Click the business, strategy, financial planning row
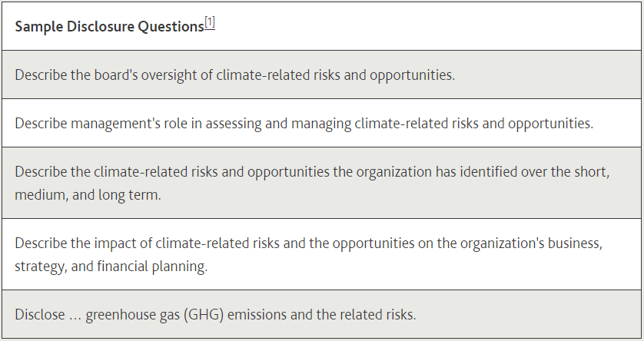The width and height of the screenshot is (644, 341). click(x=322, y=254)
